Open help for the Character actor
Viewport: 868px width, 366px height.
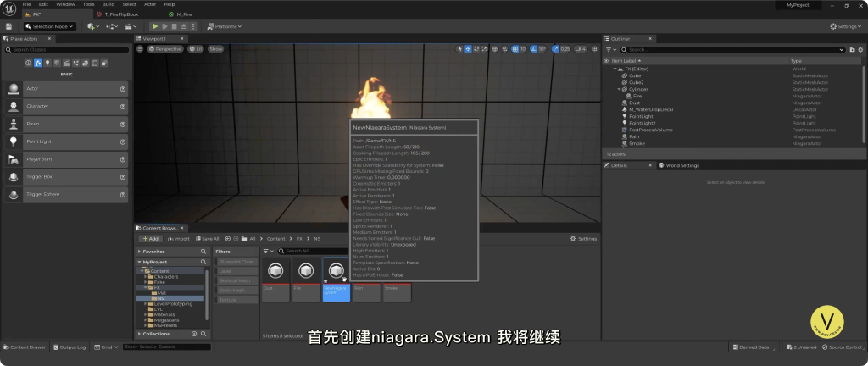click(122, 106)
